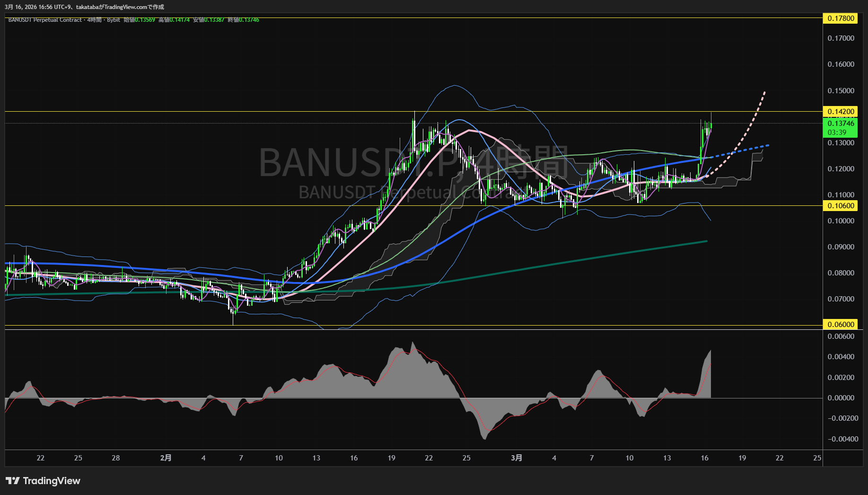Click the 0.00000 zero level of oscillator scale

pos(841,398)
